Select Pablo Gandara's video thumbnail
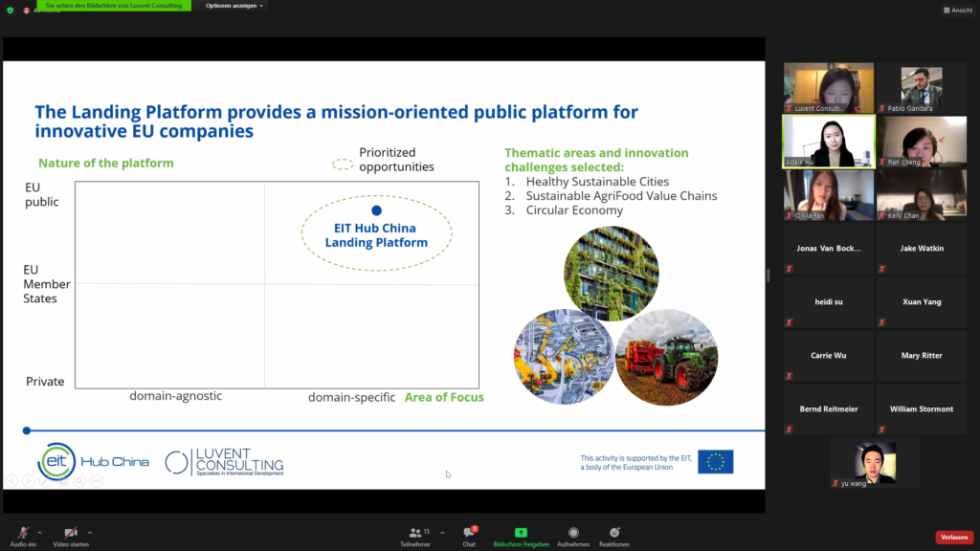 (x=922, y=88)
